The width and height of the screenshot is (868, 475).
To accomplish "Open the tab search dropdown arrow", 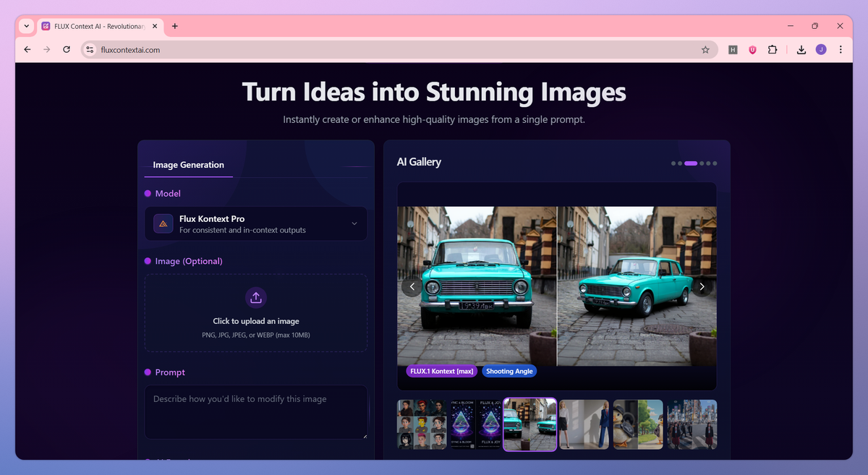I will click(x=27, y=26).
